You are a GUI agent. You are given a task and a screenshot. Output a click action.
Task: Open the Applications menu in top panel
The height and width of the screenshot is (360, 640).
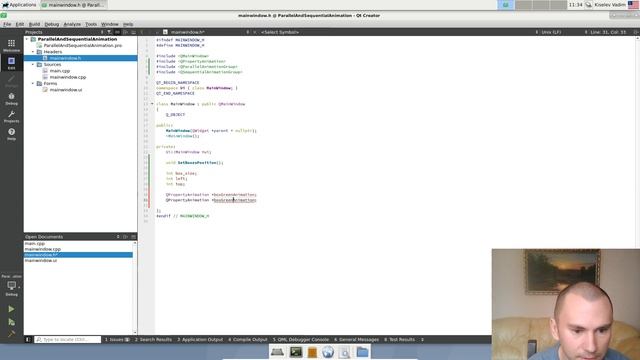(19, 5)
